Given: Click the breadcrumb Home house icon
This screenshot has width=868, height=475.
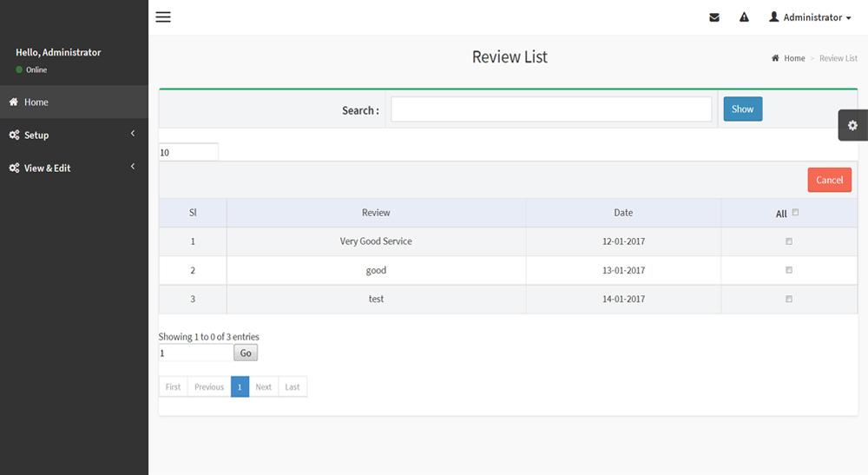Looking at the screenshot, I should point(775,58).
